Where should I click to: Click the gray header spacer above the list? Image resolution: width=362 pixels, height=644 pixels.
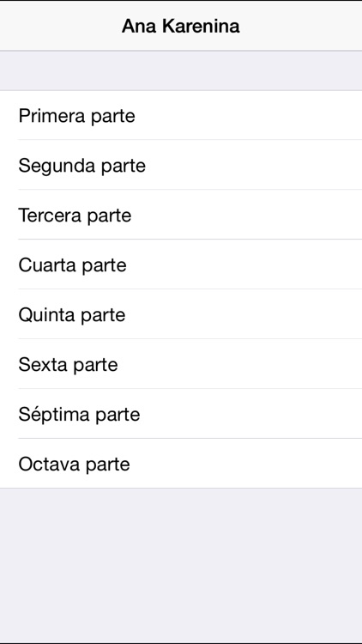click(x=181, y=70)
